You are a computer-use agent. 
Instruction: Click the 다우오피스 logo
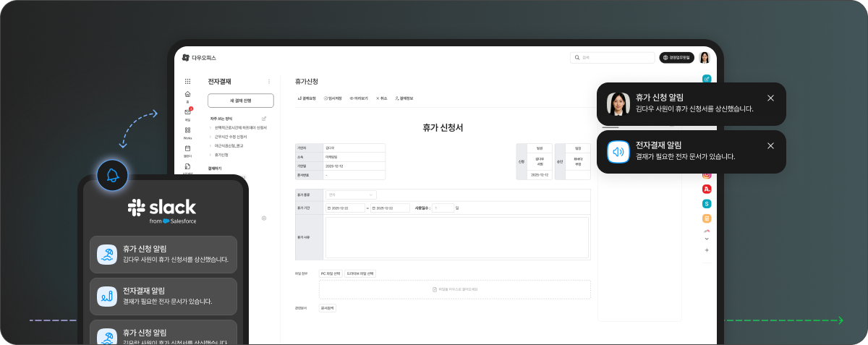pyautogui.click(x=199, y=58)
